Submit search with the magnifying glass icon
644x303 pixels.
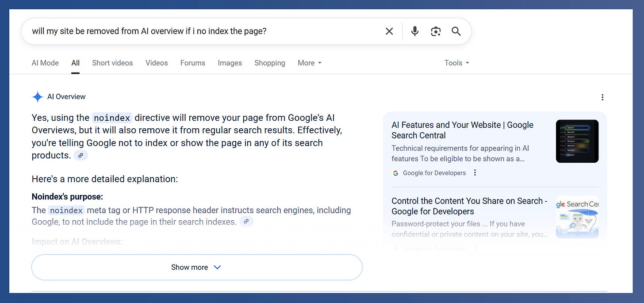pos(456,31)
